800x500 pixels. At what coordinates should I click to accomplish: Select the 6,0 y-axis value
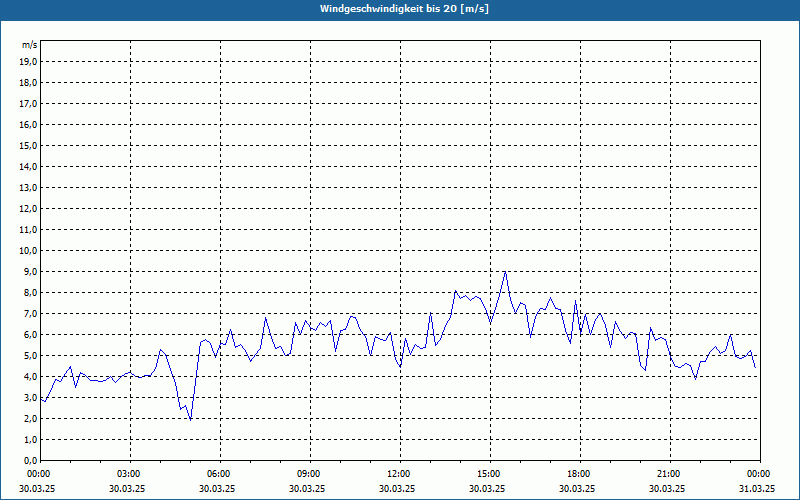30,334
